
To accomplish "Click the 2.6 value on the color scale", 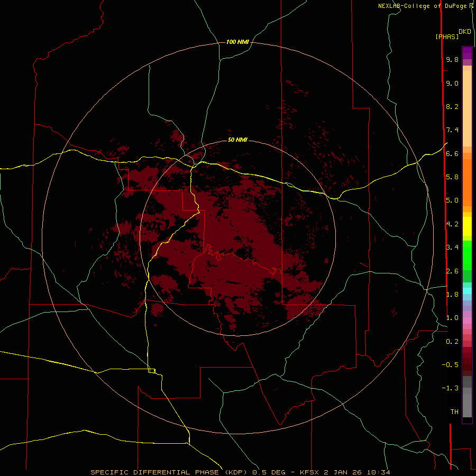I will [x=452, y=271].
